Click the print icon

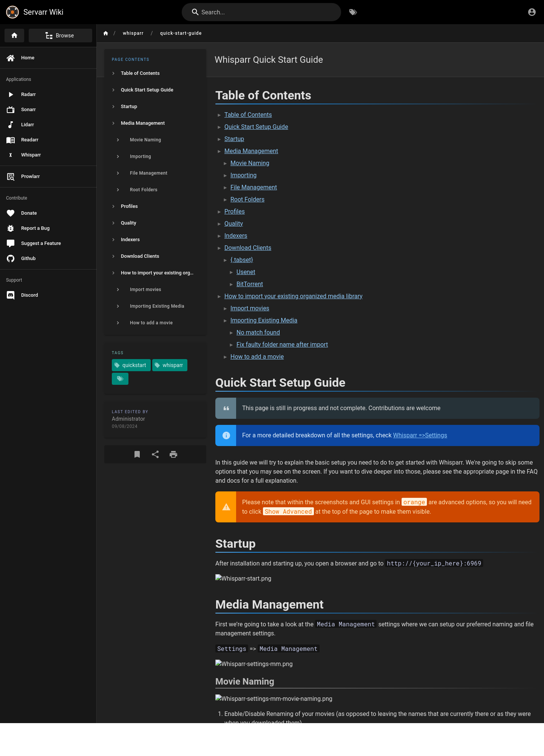pos(173,454)
